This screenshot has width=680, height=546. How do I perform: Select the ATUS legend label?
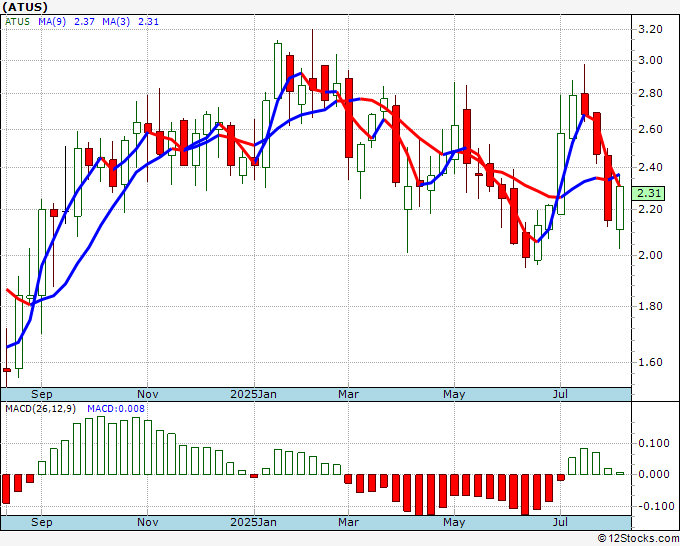17,22
